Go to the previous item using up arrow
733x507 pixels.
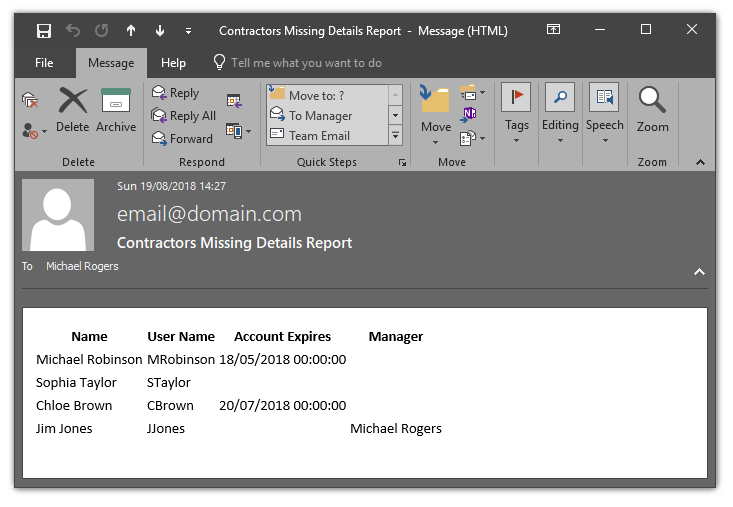click(x=130, y=30)
